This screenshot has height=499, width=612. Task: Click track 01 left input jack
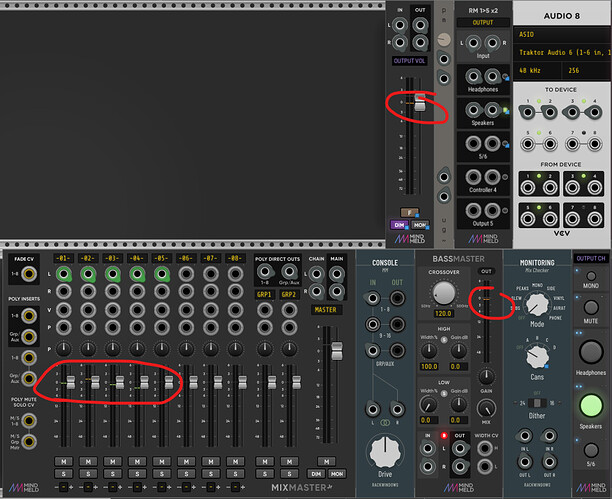[x=65, y=274]
